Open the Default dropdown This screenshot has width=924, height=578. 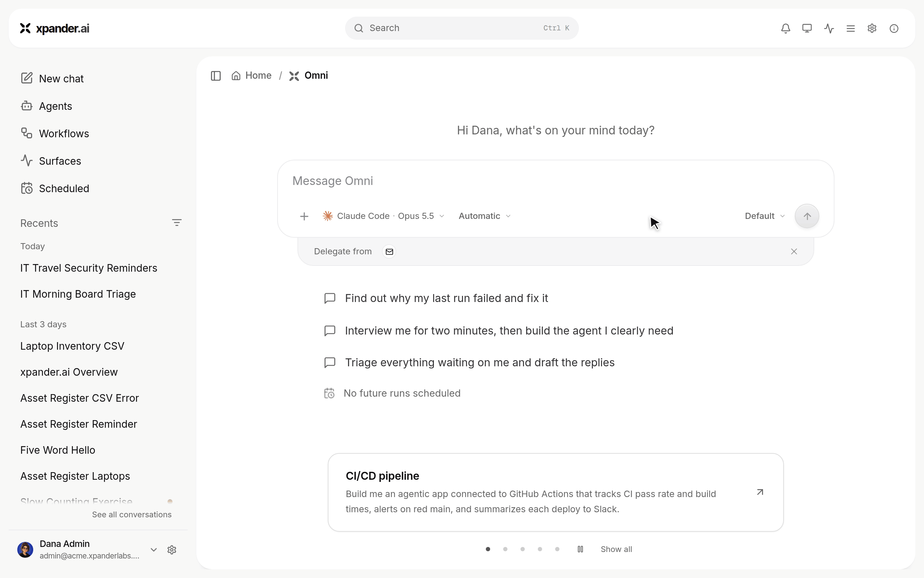764,216
